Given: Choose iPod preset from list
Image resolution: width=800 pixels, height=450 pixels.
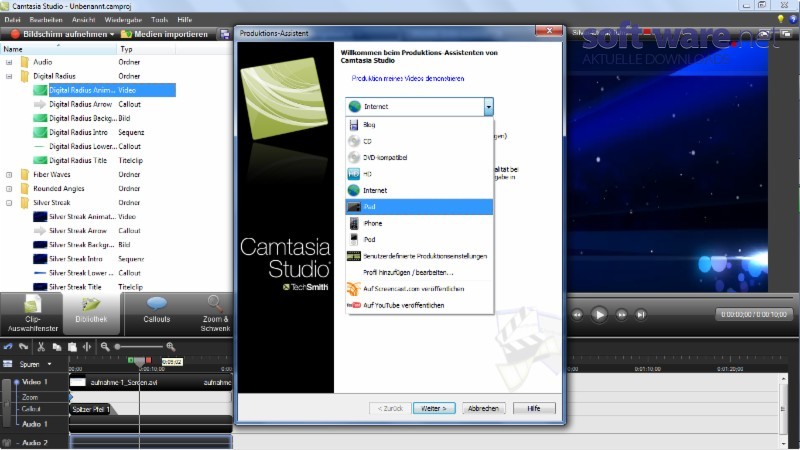Looking at the screenshot, I should click(419, 239).
